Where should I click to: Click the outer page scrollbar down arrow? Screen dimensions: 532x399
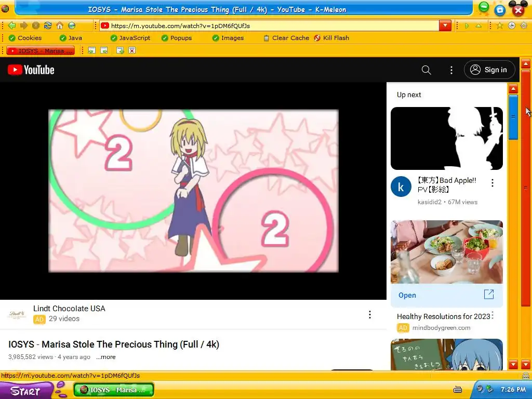coord(526,365)
